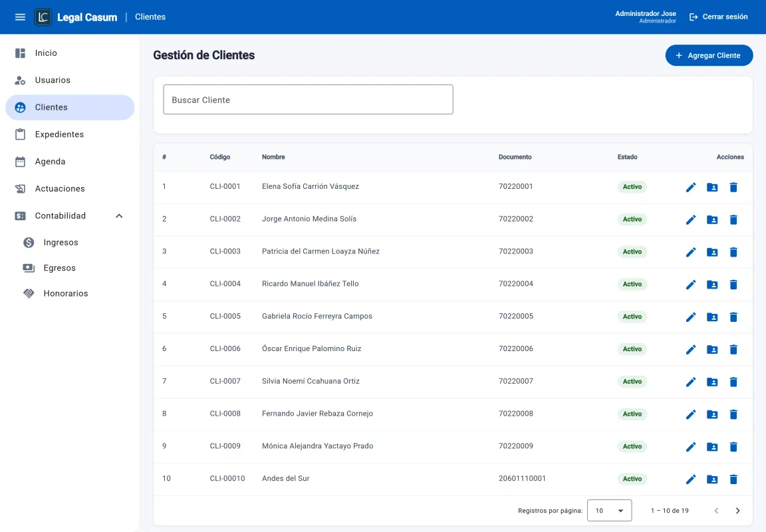766x532 pixels.
Task: Edit client Mónica Alejandra Yactayo Prado
Action: click(x=691, y=447)
